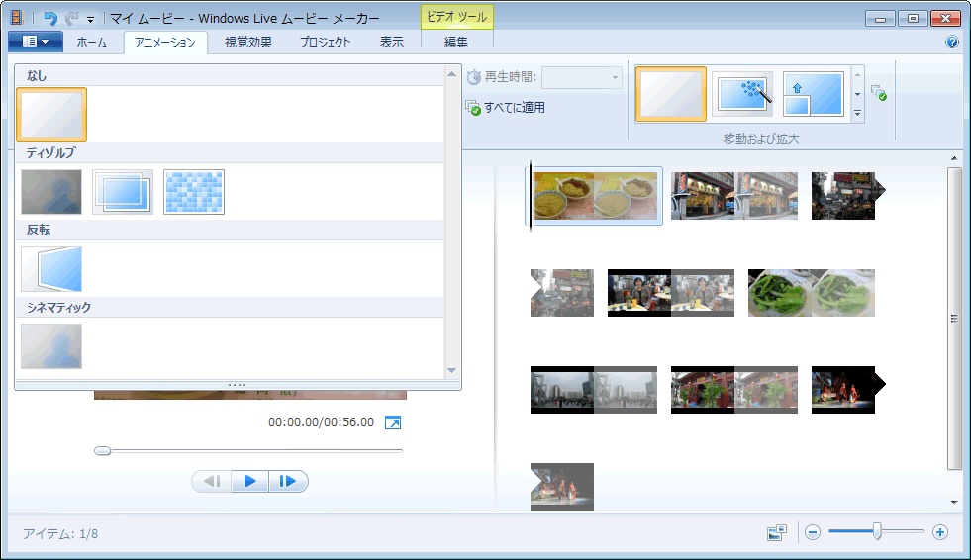Click the undo arrow in quick access toolbar

pyautogui.click(x=50, y=18)
